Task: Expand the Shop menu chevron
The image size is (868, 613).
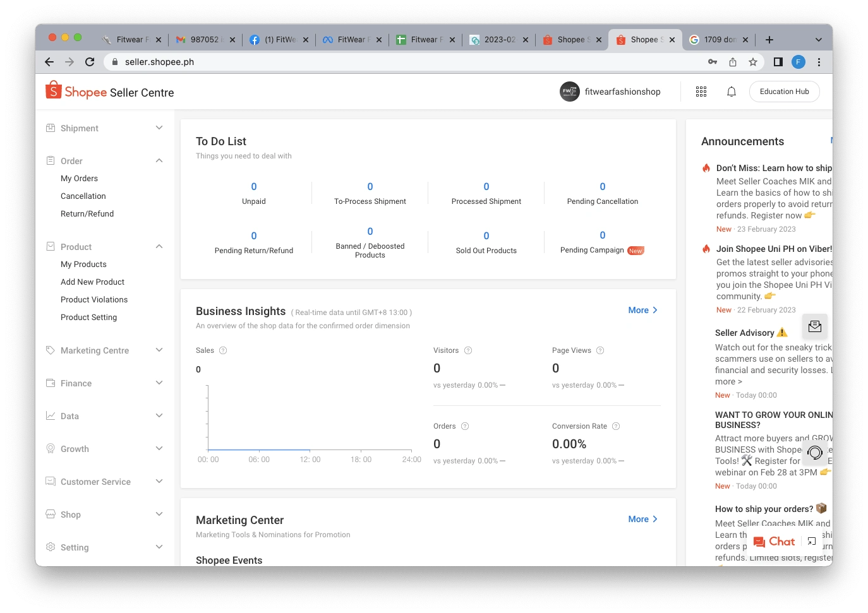Action: coord(159,514)
